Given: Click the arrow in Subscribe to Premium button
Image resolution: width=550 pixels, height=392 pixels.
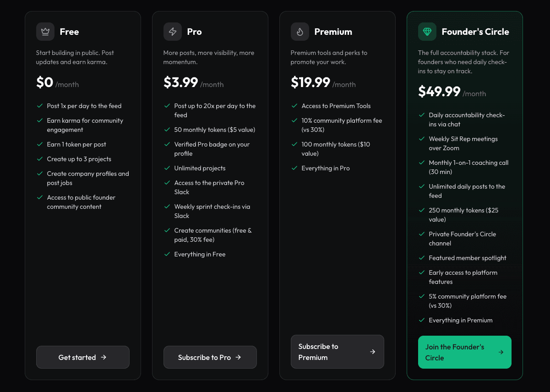Looking at the screenshot, I should coord(373,352).
